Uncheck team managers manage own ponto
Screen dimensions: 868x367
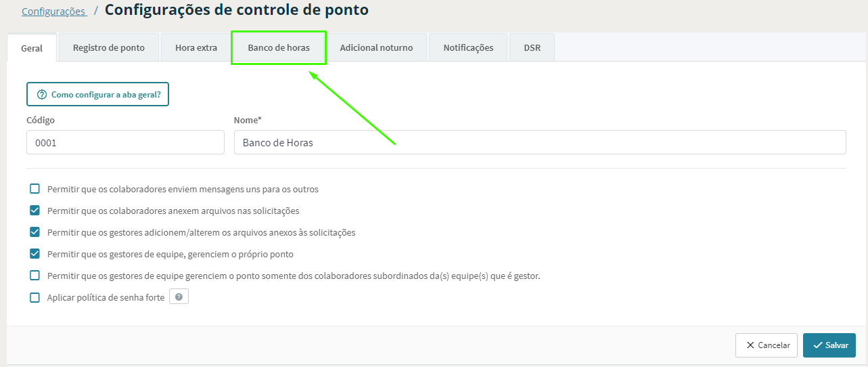[35, 254]
